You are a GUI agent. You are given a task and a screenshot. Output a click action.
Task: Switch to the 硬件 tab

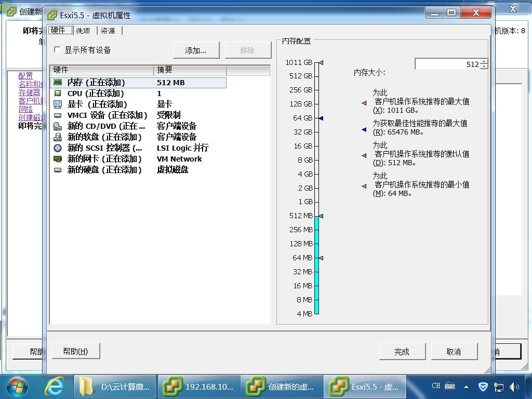point(60,30)
